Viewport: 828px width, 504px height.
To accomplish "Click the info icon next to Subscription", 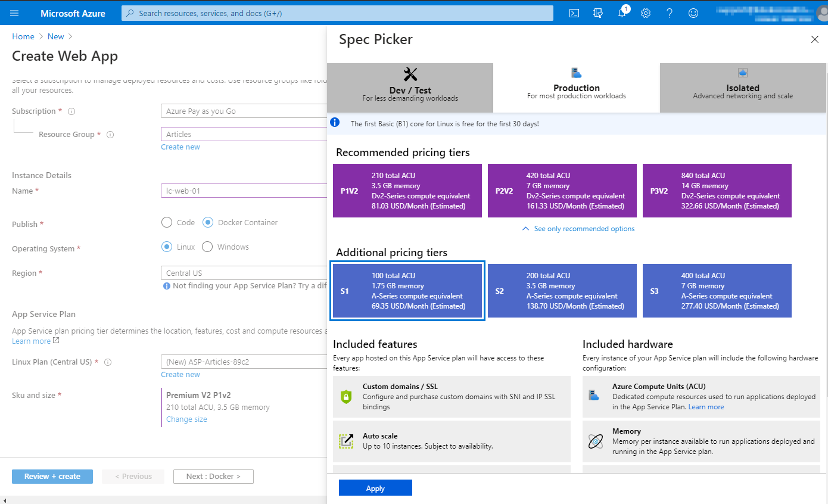I will [x=71, y=111].
